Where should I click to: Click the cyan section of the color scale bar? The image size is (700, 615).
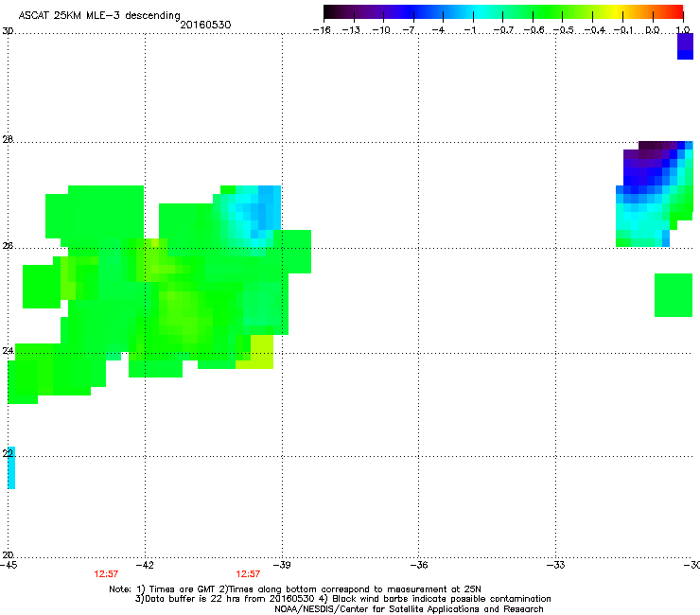[x=480, y=12]
